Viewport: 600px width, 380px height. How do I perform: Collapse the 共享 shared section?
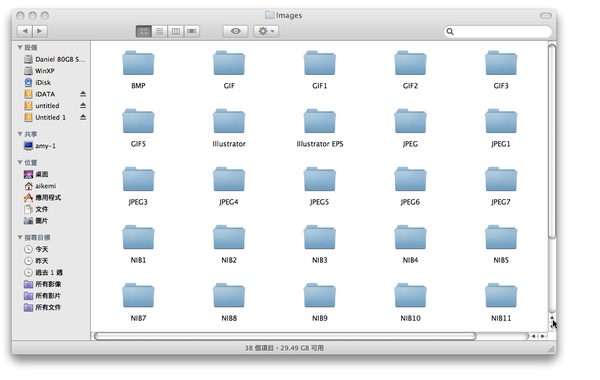click(x=20, y=134)
